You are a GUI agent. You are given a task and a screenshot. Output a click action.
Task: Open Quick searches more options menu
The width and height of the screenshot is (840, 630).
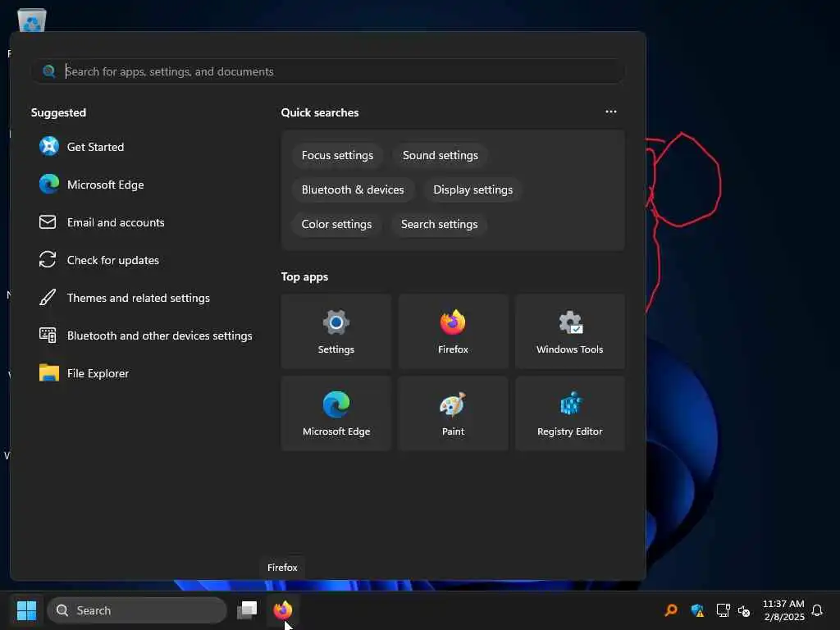pyautogui.click(x=610, y=112)
